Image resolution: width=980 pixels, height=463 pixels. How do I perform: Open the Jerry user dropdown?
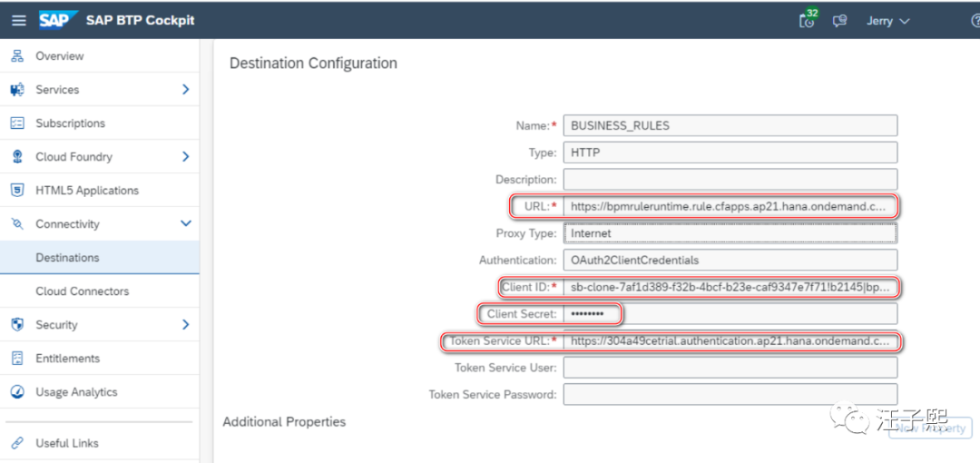[x=887, y=21]
